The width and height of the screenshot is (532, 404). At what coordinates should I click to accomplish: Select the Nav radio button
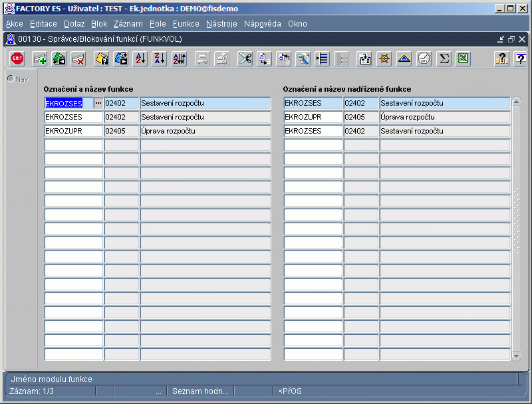point(11,78)
